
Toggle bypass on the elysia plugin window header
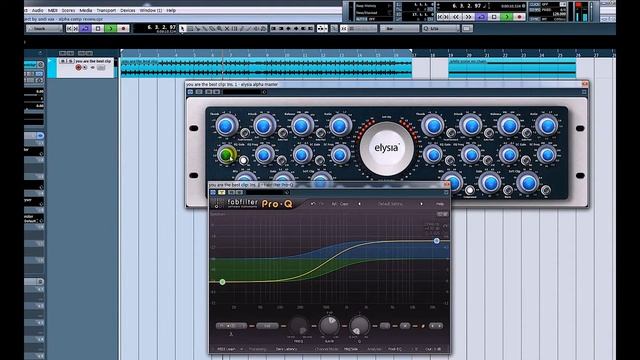coord(191,92)
